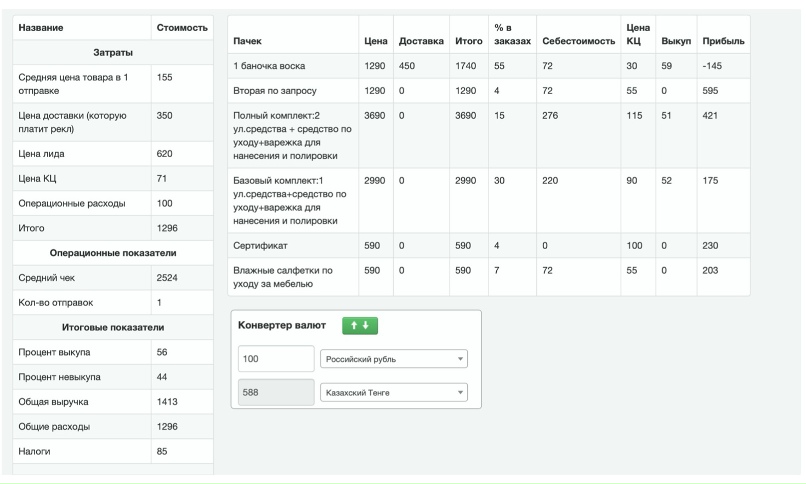Click the Стоимость column header
The width and height of the screenshot is (806, 484).
[x=181, y=26]
